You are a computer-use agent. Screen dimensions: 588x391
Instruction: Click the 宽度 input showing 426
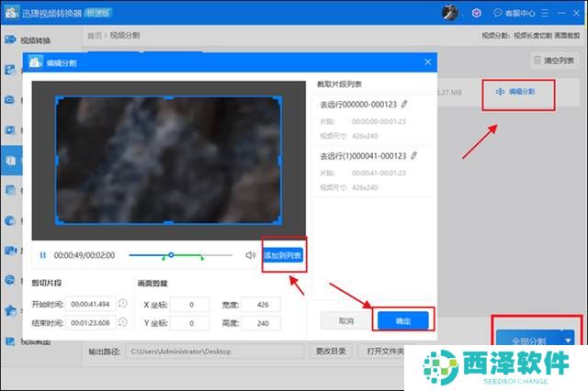(x=261, y=305)
